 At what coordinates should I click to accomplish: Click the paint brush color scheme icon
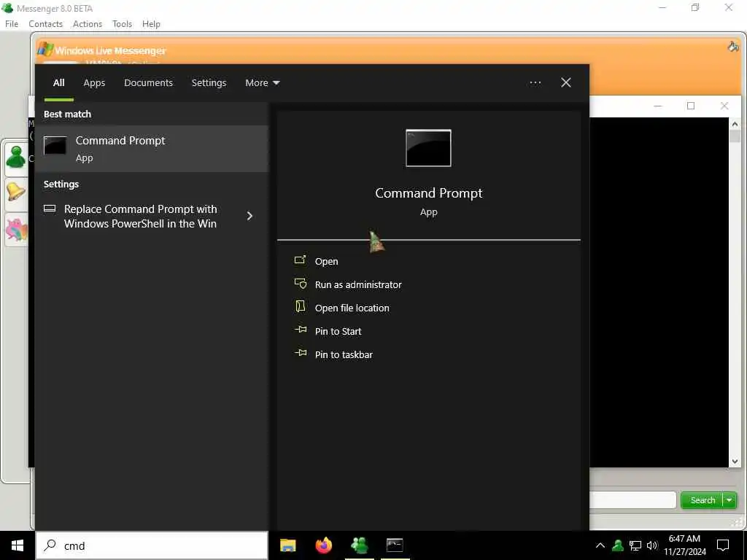(732, 47)
